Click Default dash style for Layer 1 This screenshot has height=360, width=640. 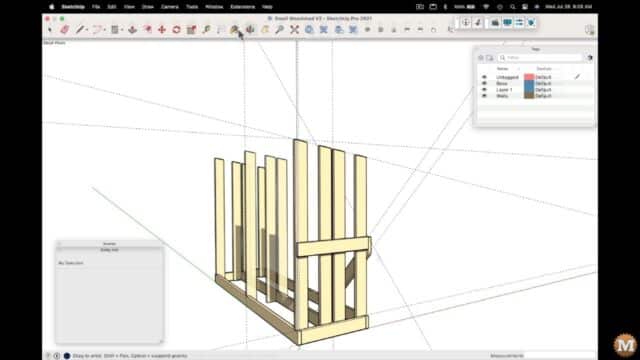pos(543,89)
